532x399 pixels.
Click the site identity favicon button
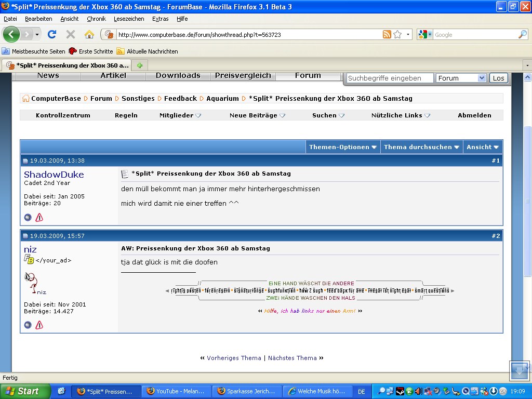click(109, 34)
